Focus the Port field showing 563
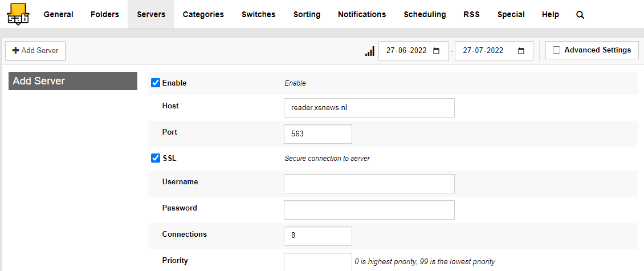 [x=318, y=134]
